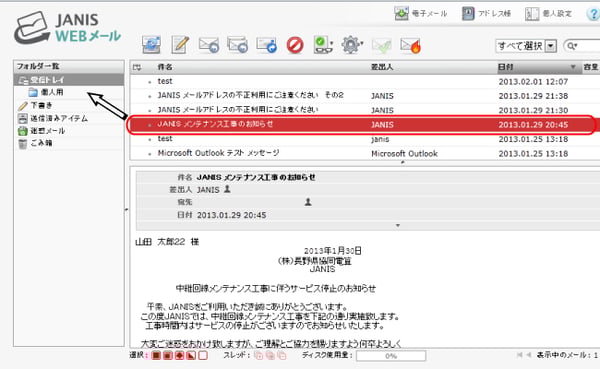Click the reply-all double envelope icon
Viewport: 600px width, 369px height.
coord(237,45)
